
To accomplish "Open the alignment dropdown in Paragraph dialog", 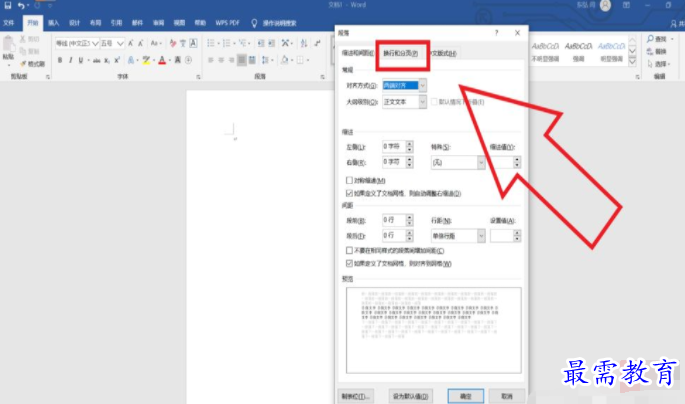I will [422, 86].
